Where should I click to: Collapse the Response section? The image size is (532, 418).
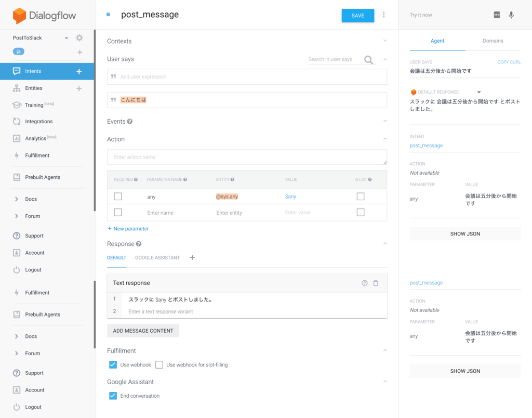385,243
